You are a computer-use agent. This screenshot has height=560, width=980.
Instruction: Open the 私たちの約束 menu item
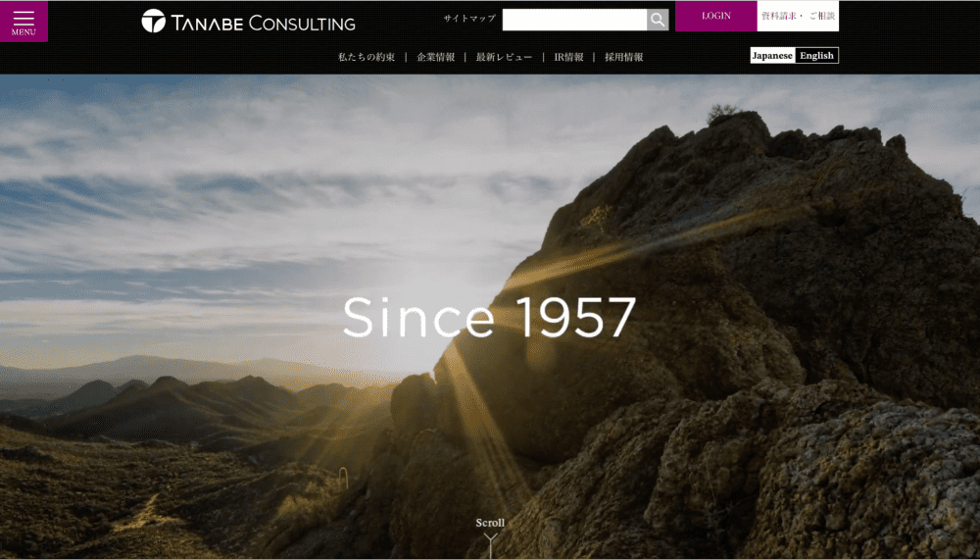[x=367, y=57]
